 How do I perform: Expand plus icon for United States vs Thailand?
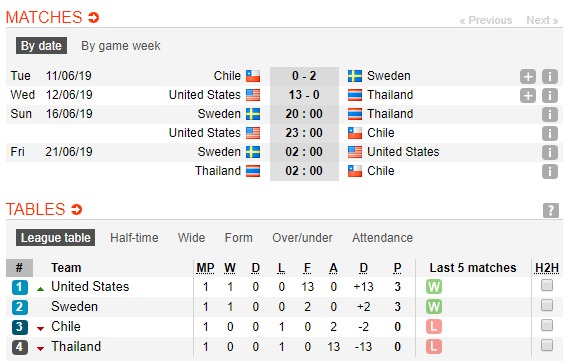click(x=528, y=96)
